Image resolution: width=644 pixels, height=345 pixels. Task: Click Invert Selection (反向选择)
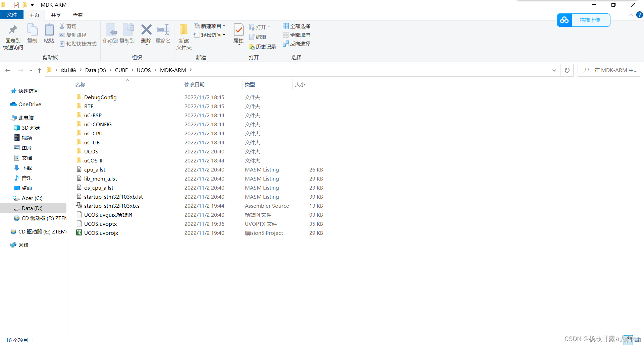(x=297, y=44)
